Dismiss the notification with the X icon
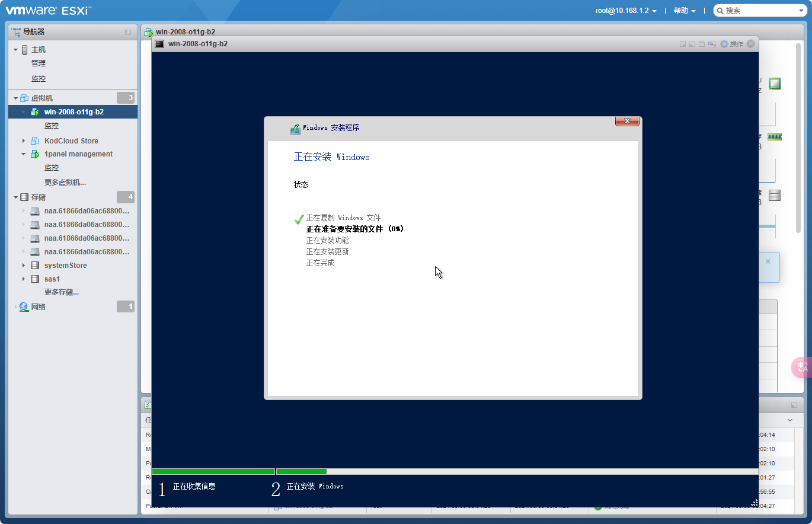The image size is (812, 524). [768, 261]
